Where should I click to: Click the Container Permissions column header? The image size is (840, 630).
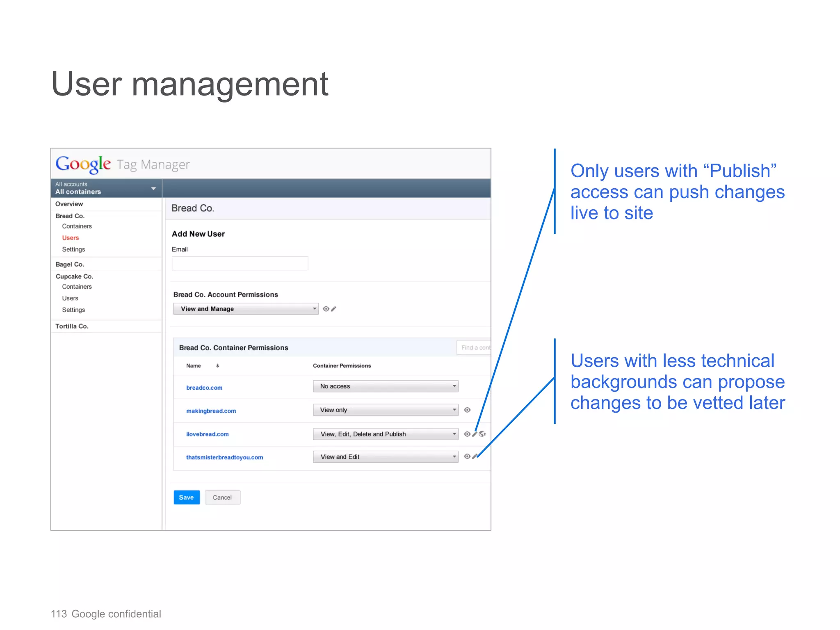[342, 366]
